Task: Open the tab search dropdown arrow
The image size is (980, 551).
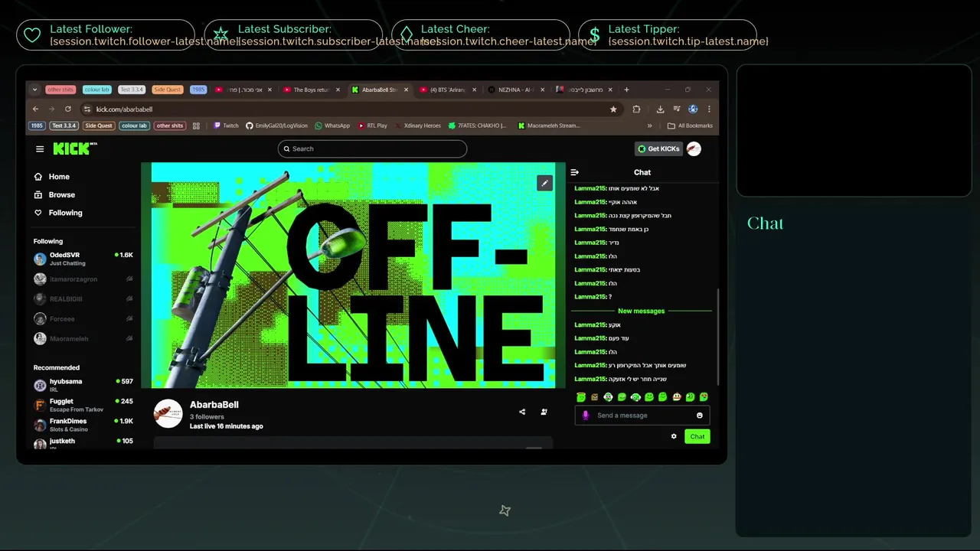Action: pos(34,90)
